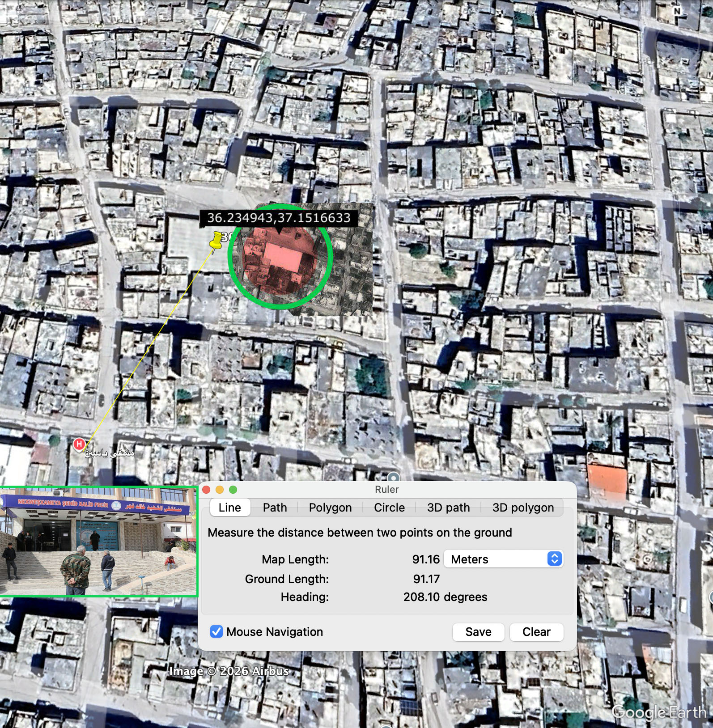Close the Ruler window with red button

[x=207, y=489]
